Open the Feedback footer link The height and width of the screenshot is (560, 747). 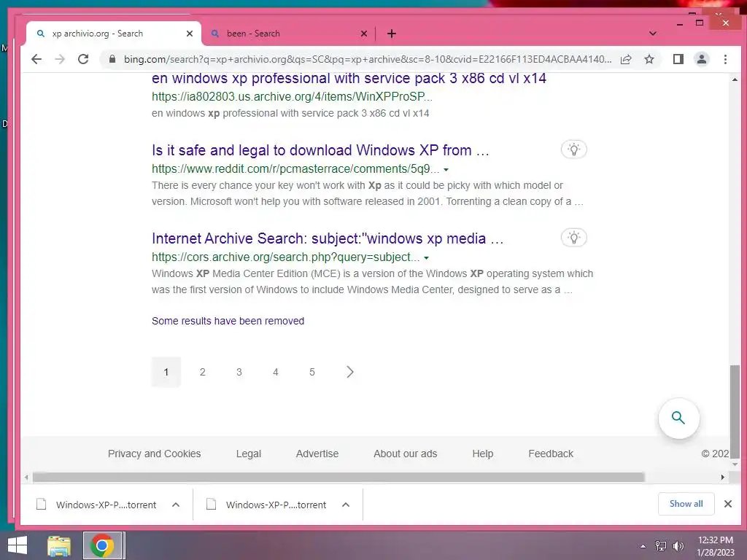coord(551,454)
